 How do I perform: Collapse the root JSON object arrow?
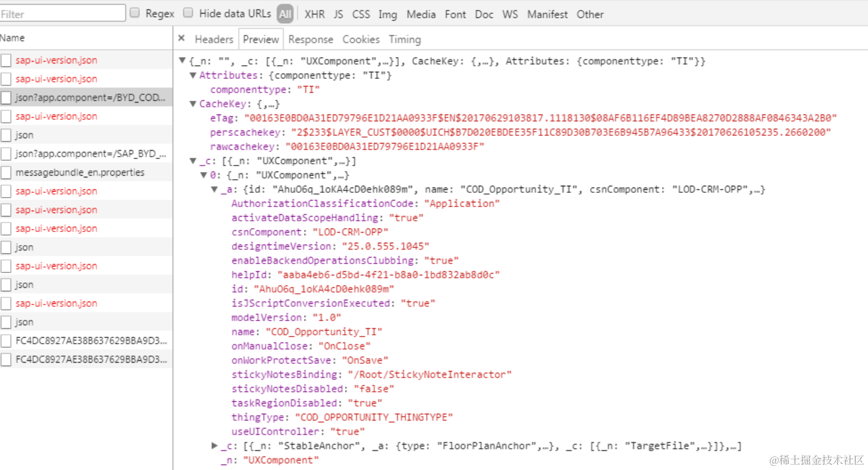click(182, 61)
